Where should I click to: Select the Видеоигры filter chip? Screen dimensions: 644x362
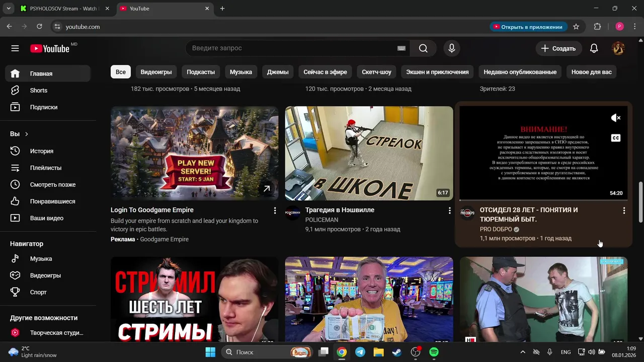click(156, 72)
